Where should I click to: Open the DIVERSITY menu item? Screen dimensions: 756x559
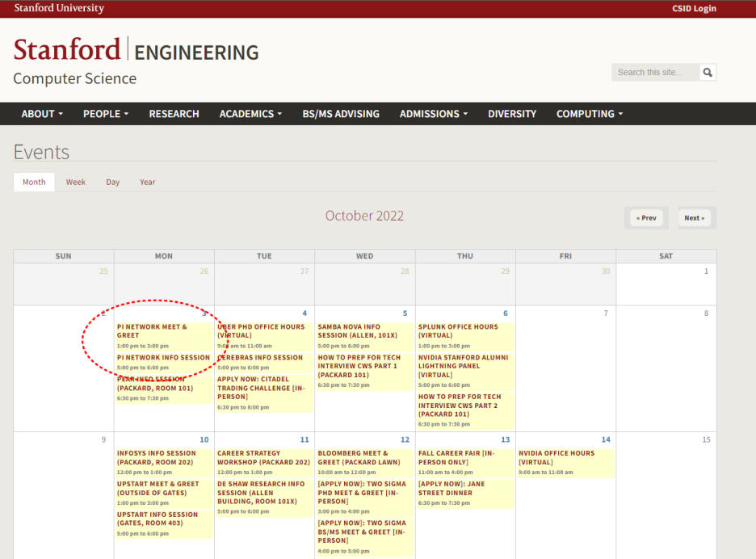click(512, 114)
